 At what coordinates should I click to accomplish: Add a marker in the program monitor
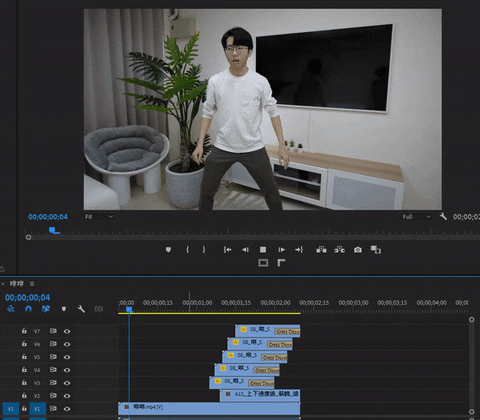point(168,249)
